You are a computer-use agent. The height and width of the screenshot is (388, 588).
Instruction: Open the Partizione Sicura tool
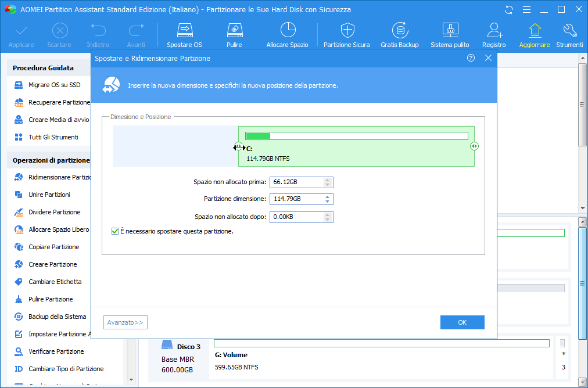(347, 36)
